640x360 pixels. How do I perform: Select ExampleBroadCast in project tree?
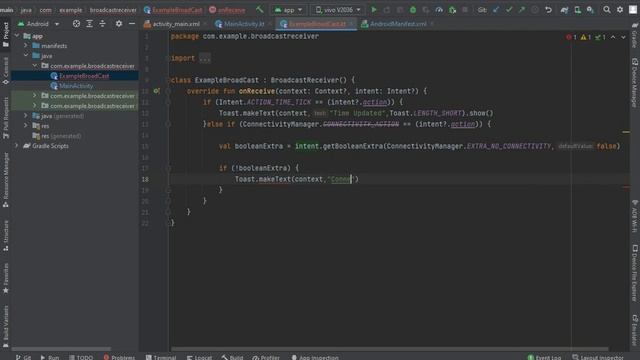click(84, 76)
